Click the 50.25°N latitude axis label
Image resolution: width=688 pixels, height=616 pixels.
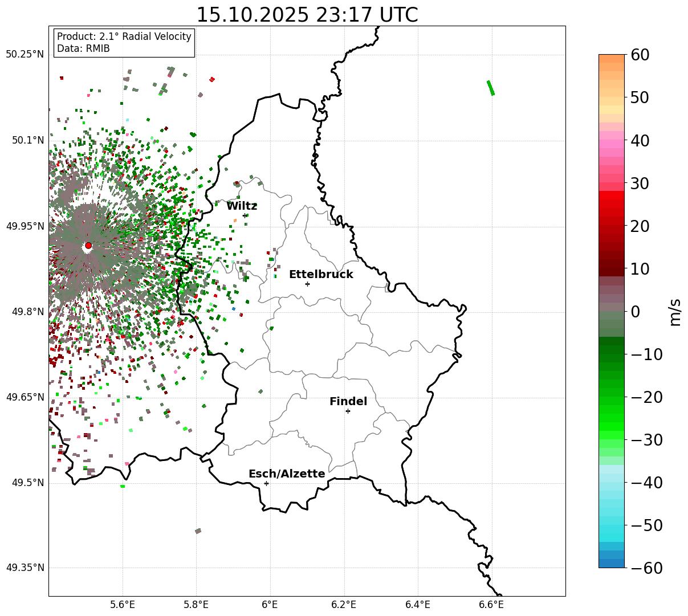pyautogui.click(x=25, y=55)
